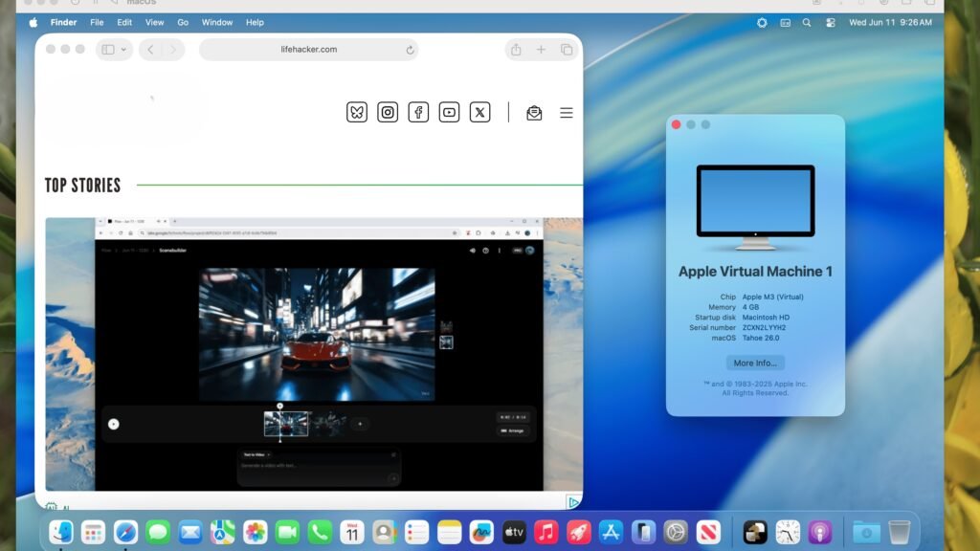Click the Arrange button in Scenebuilder
The image size is (980, 551).
(x=511, y=430)
